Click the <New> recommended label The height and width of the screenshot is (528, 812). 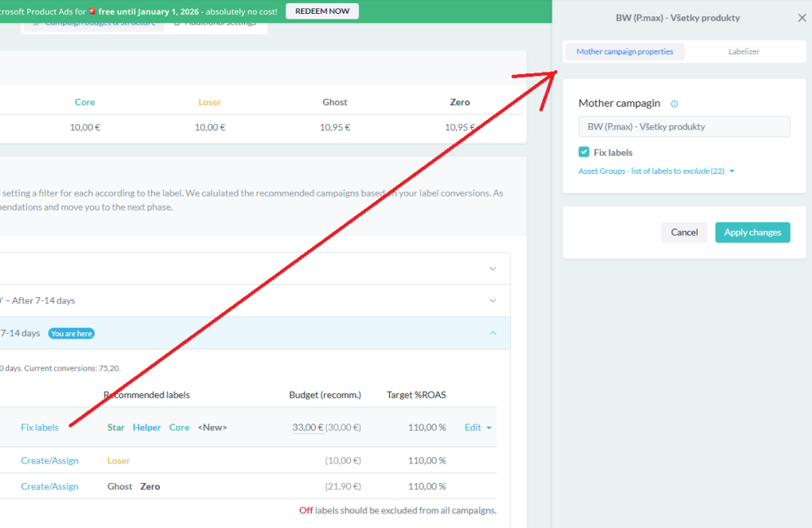212,428
